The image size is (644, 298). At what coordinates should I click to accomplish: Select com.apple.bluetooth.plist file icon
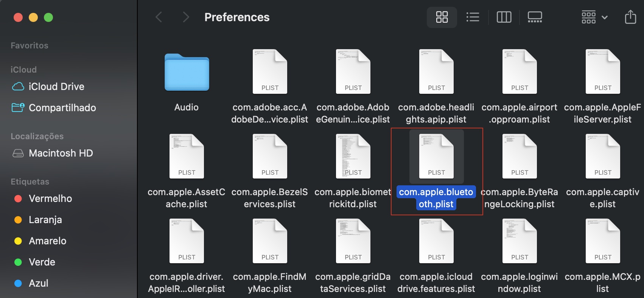[x=436, y=156]
